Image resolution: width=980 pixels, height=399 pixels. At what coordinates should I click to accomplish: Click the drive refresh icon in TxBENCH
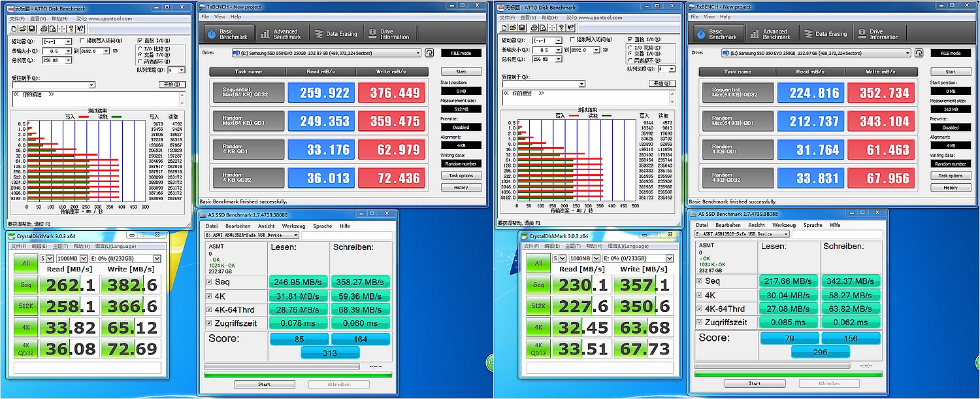pyautogui.click(x=429, y=53)
